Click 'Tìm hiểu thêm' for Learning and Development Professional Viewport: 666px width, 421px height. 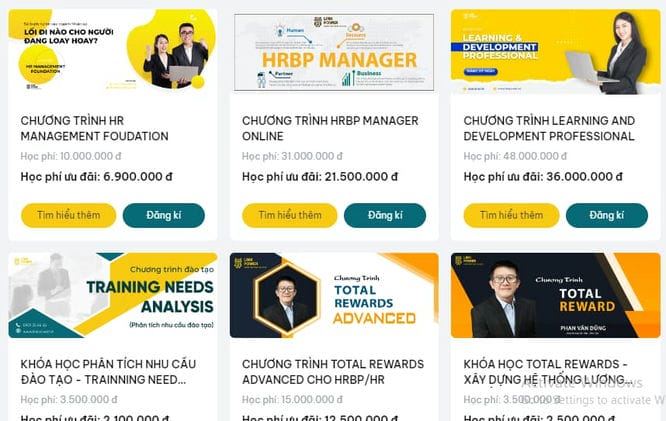coord(511,215)
